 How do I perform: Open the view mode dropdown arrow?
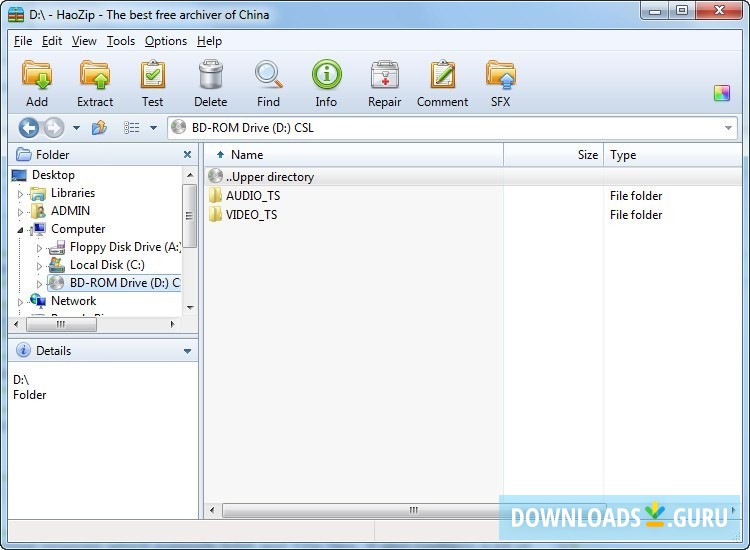click(x=153, y=128)
